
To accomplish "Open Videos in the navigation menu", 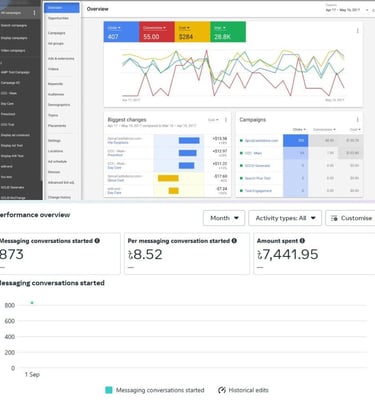I will point(53,69).
